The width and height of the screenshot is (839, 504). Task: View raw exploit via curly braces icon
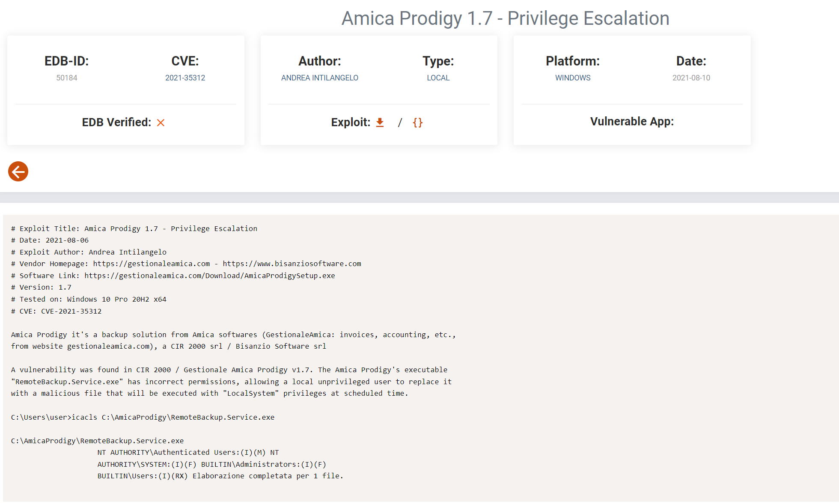pyautogui.click(x=417, y=123)
